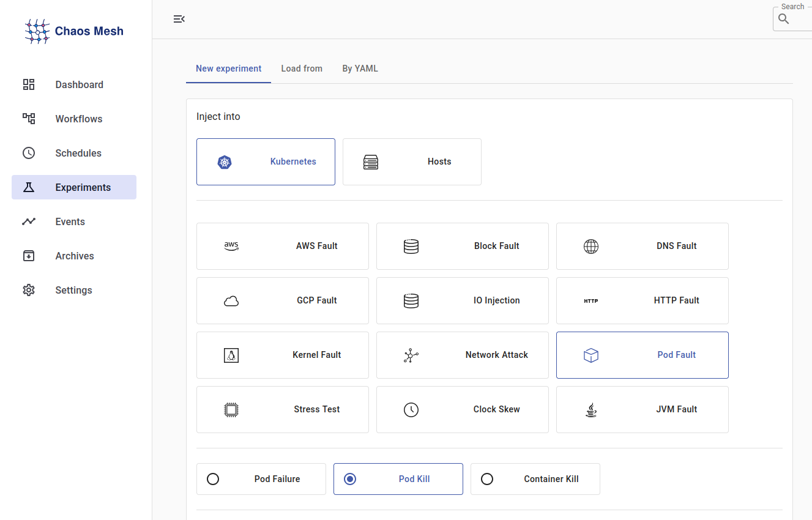Click the GCP Fault cloud icon
The width and height of the screenshot is (812, 520).
[x=231, y=300]
